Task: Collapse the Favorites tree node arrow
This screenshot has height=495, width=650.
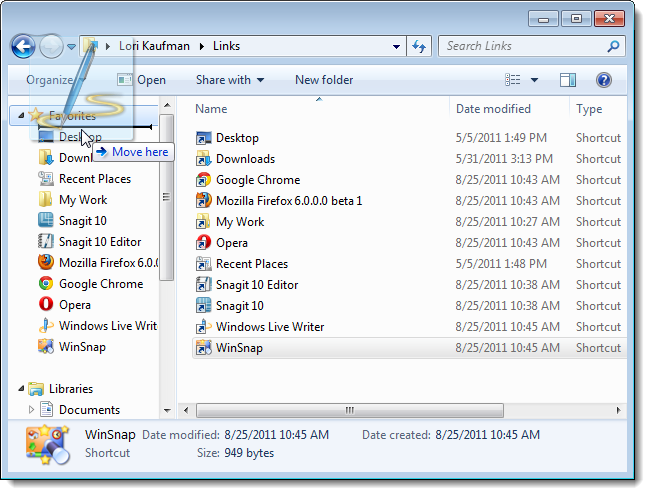Action: [x=21, y=115]
